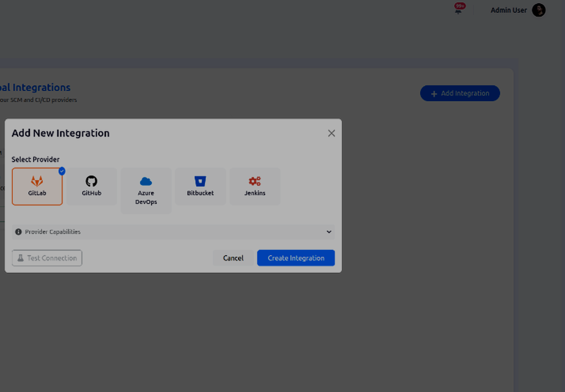Select the GitLab provider card

(x=37, y=186)
